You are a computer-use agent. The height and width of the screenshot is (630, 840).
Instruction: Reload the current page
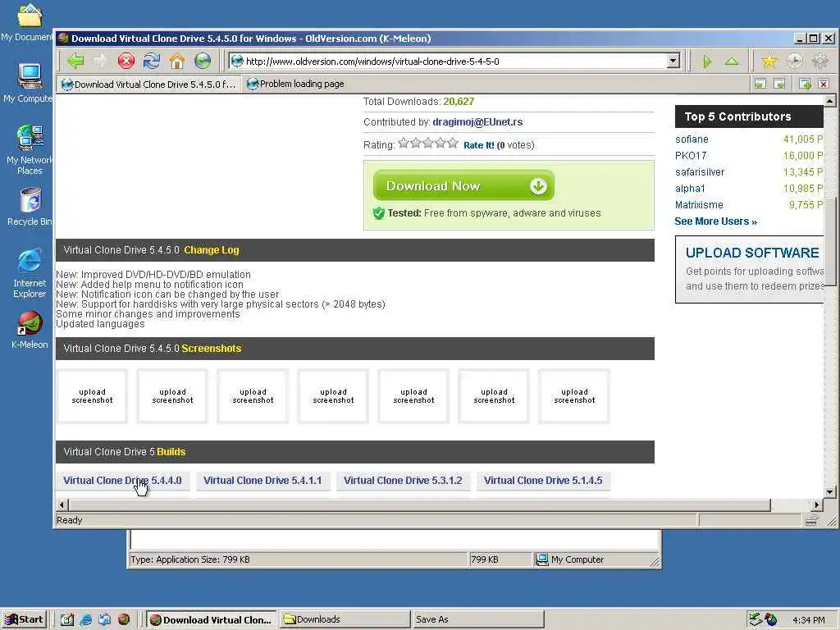click(x=152, y=61)
